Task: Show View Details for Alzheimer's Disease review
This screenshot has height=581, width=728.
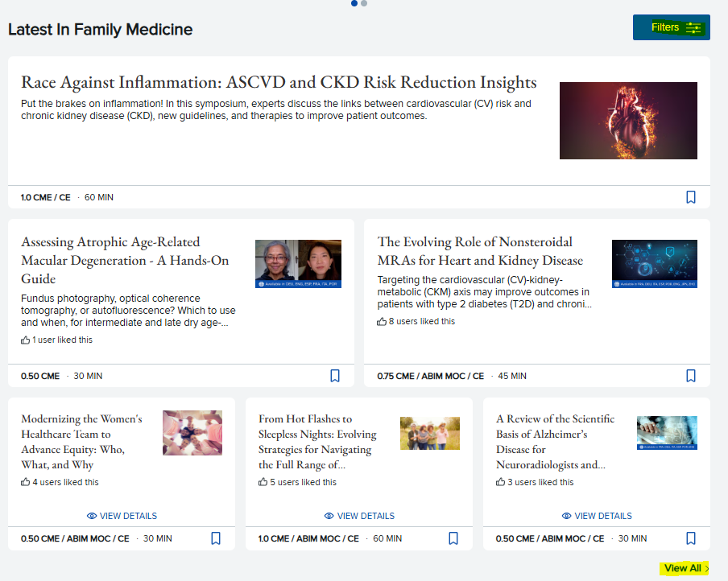Action: coord(597,516)
